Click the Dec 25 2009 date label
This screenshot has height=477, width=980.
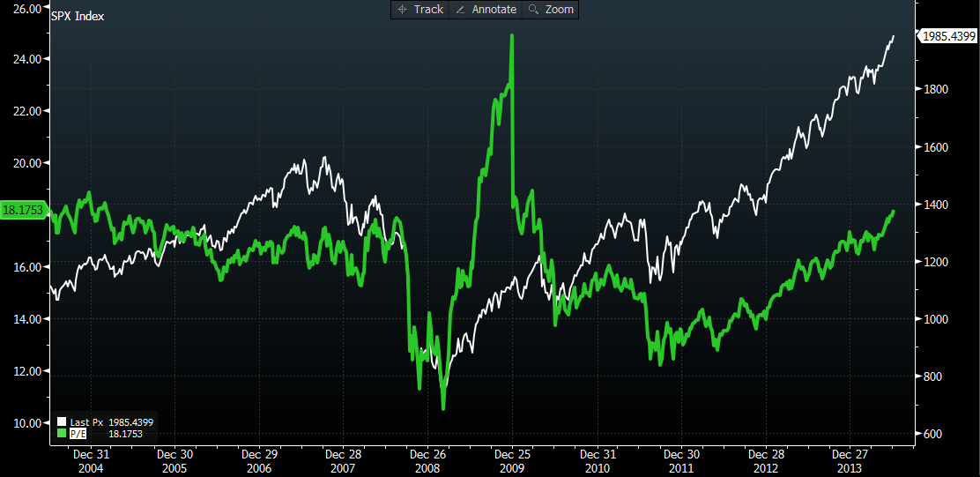pos(512,460)
